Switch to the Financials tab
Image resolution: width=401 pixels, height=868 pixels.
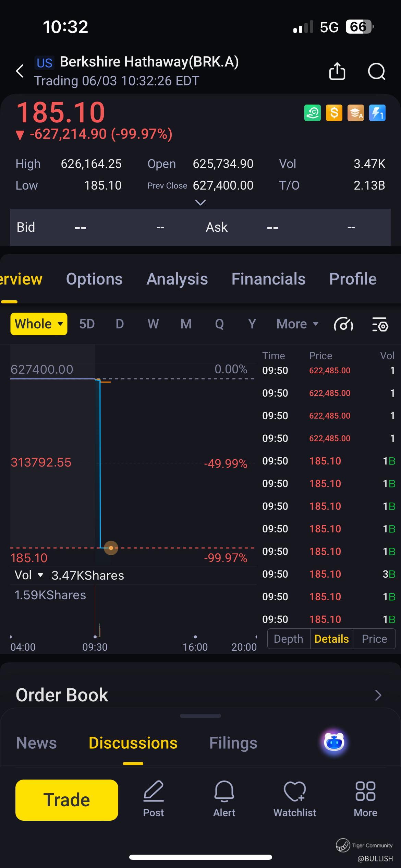tap(268, 279)
